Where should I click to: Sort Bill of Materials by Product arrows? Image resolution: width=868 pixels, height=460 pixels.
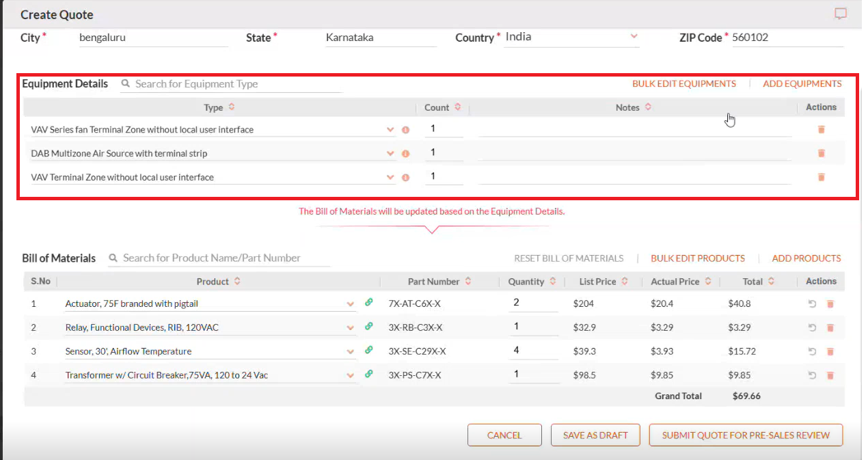tap(237, 281)
